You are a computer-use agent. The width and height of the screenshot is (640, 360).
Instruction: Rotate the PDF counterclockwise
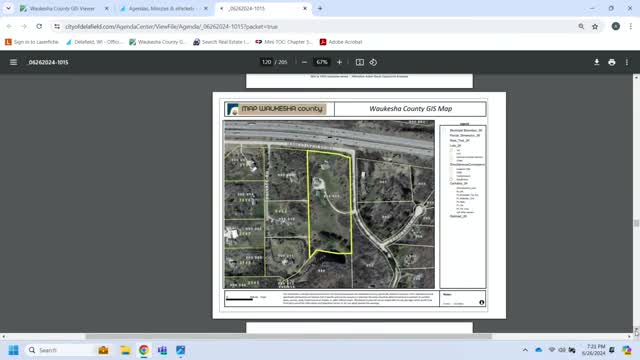tap(373, 62)
